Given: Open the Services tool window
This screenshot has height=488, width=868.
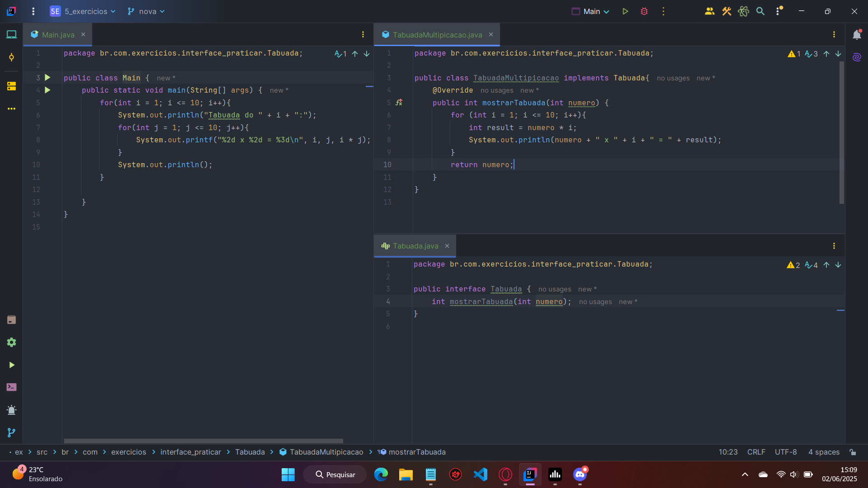Looking at the screenshot, I should coord(11,343).
